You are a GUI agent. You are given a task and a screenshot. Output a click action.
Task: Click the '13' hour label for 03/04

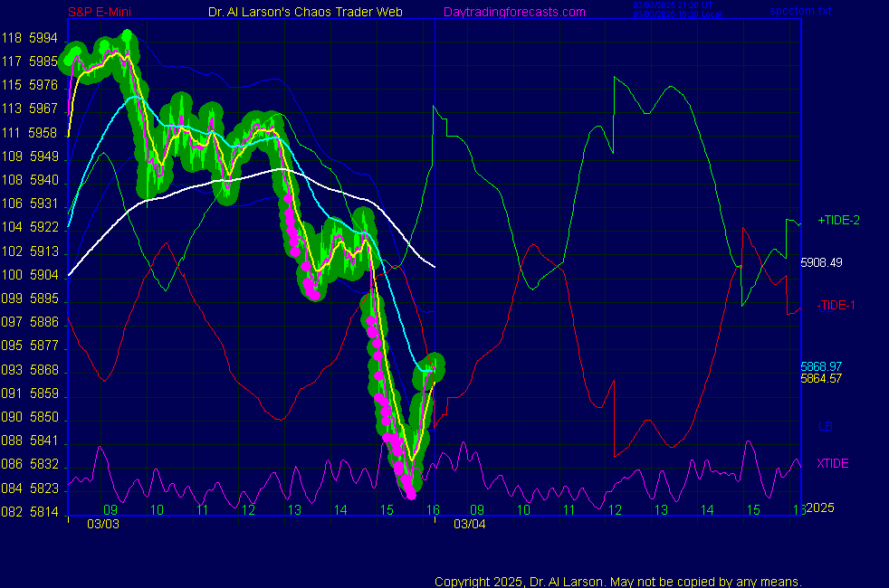coord(661,510)
